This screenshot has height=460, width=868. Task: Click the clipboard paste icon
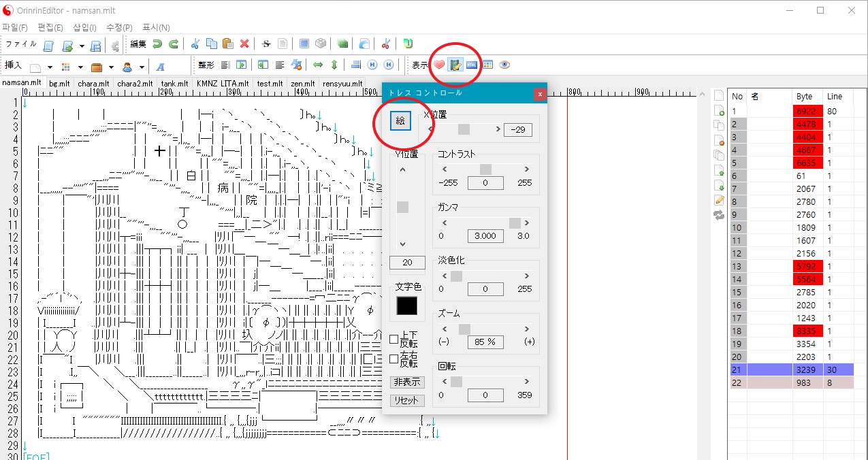(228, 44)
